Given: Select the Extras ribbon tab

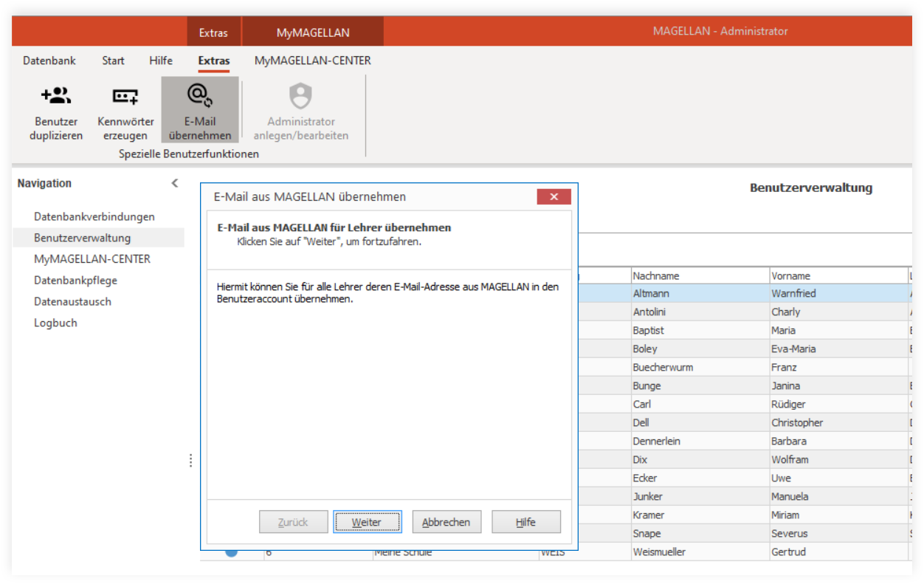Looking at the screenshot, I should coord(214,61).
